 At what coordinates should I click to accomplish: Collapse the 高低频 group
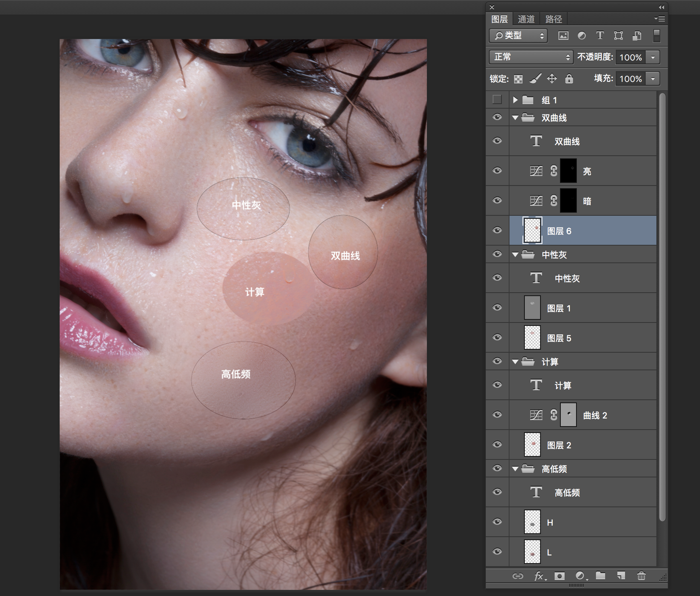pyautogui.click(x=515, y=469)
